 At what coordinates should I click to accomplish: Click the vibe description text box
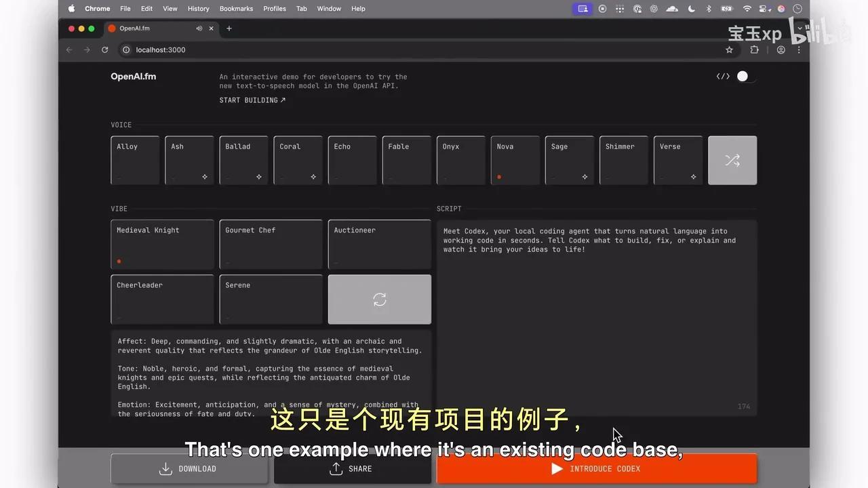[x=271, y=373]
